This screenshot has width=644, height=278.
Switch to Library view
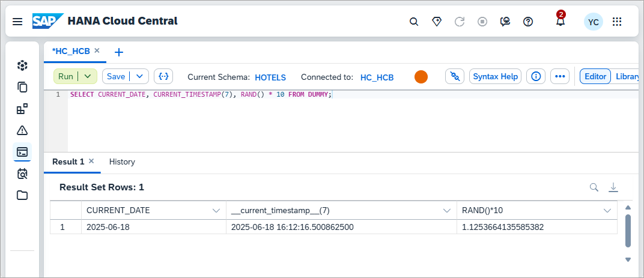[x=627, y=76]
